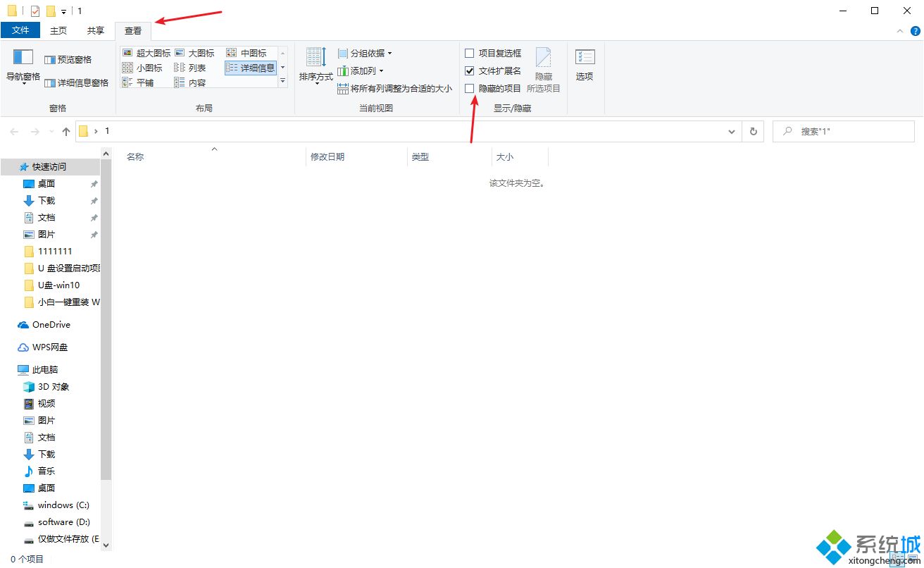Open 3D Objects (3D 对象) folder
This screenshot has width=924, height=568.
(x=54, y=387)
